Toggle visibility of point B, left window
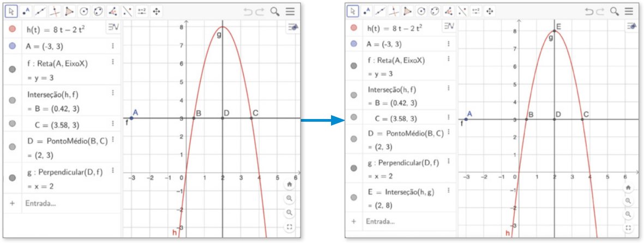The width and height of the screenshot is (644, 243). 13,100
